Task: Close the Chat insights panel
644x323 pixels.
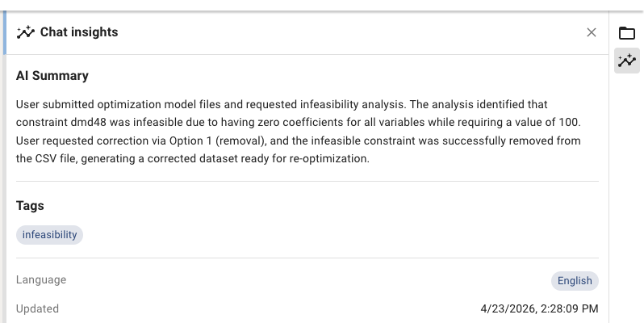Action: pos(591,32)
